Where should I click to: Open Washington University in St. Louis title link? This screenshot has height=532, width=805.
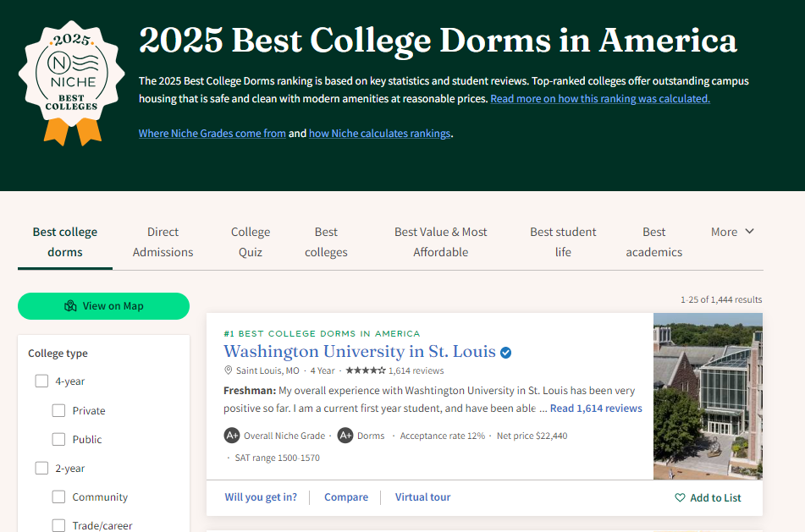(360, 351)
